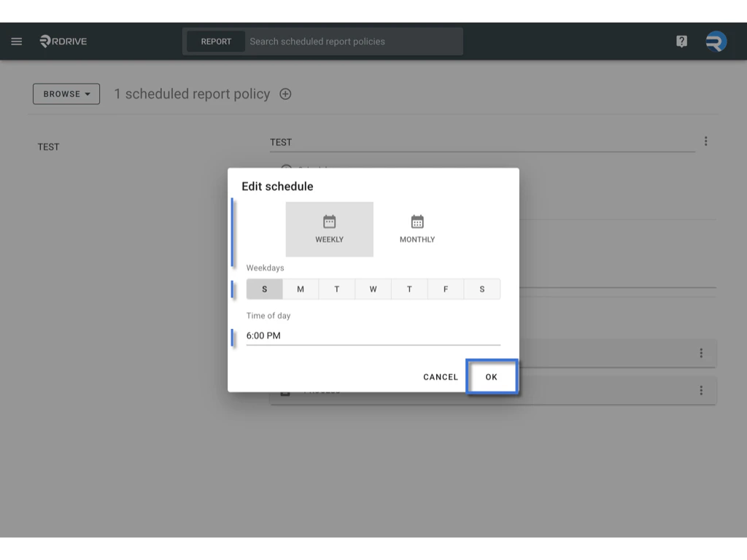747x560 pixels.
Task: Open the BROWSE dropdown
Action: 66,93
